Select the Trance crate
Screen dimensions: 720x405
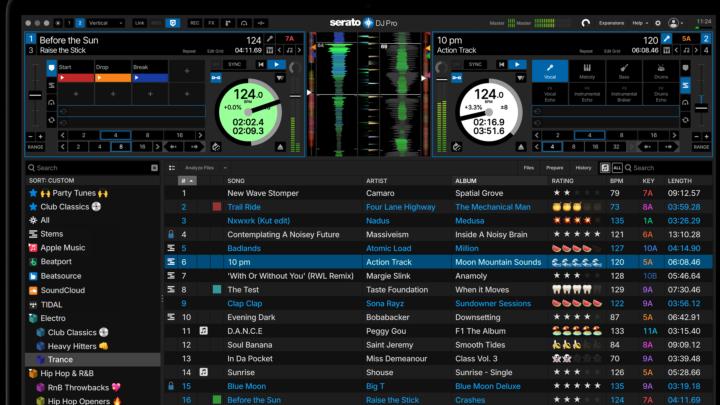tap(93, 360)
